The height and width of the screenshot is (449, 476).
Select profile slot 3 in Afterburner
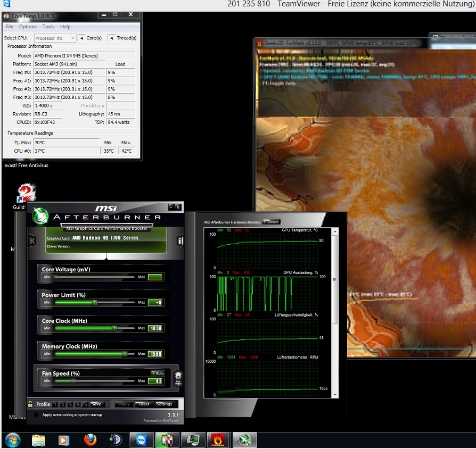(x=70, y=404)
